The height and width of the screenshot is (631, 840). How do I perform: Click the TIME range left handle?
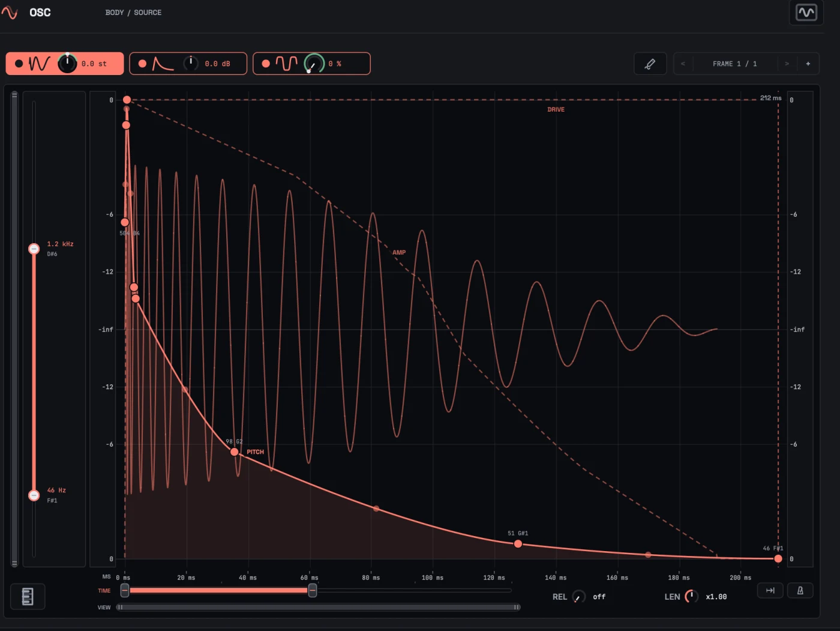(x=125, y=591)
